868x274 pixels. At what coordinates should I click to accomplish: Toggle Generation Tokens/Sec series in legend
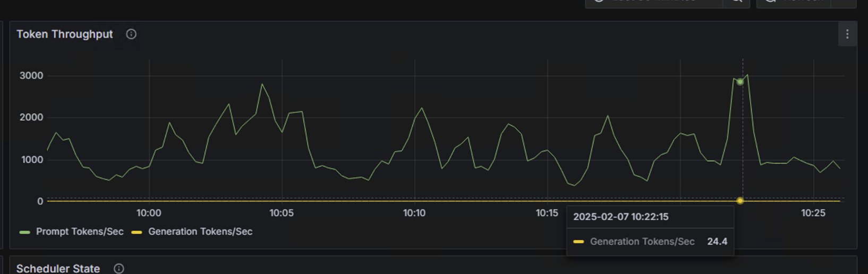pyautogui.click(x=200, y=232)
